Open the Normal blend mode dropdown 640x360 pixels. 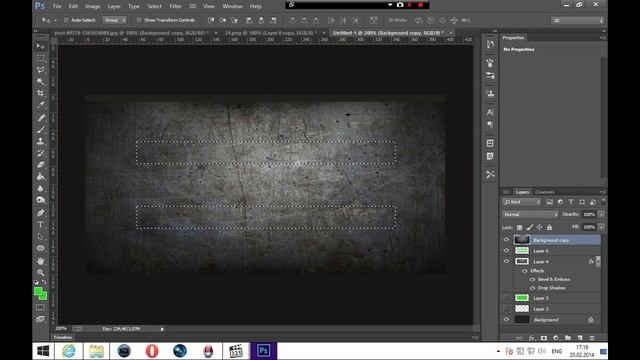coord(530,214)
